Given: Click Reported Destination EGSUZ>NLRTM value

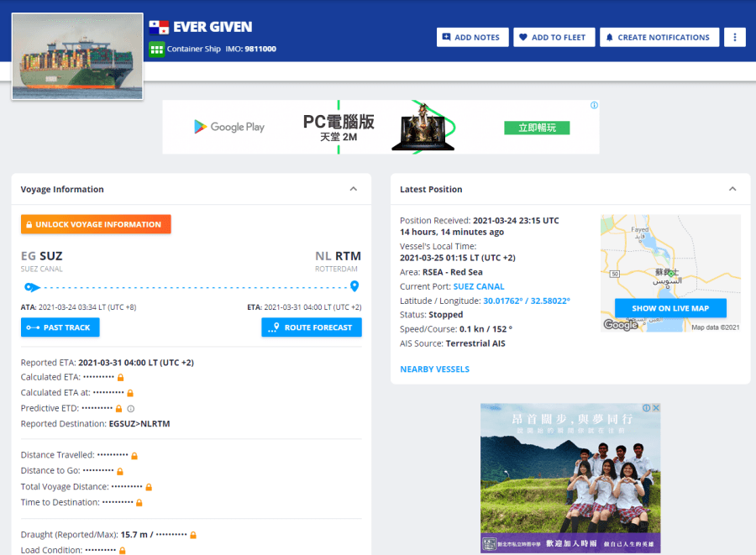Looking at the screenshot, I should (x=139, y=424).
